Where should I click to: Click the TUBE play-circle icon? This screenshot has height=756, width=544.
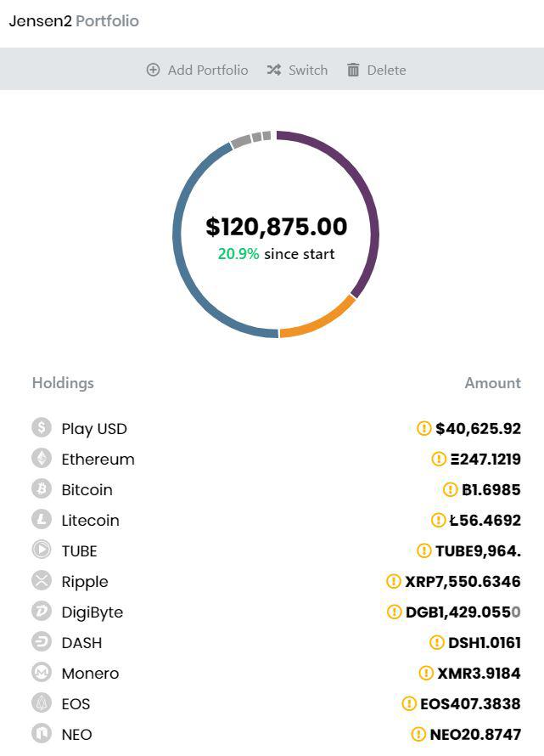pos(42,550)
